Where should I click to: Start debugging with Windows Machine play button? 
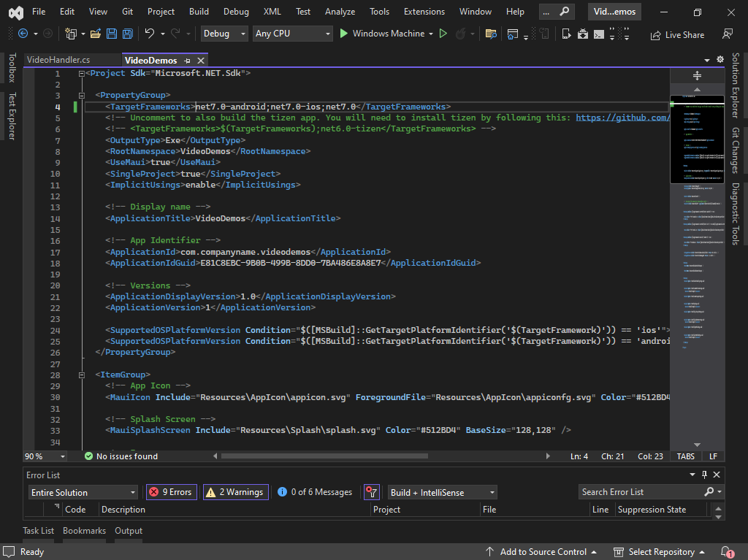(x=345, y=34)
